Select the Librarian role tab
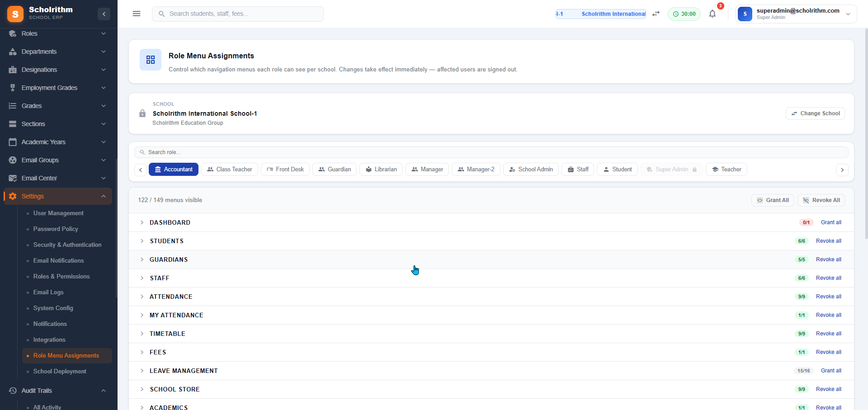Viewport: 868px width, 410px height. pos(381,169)
